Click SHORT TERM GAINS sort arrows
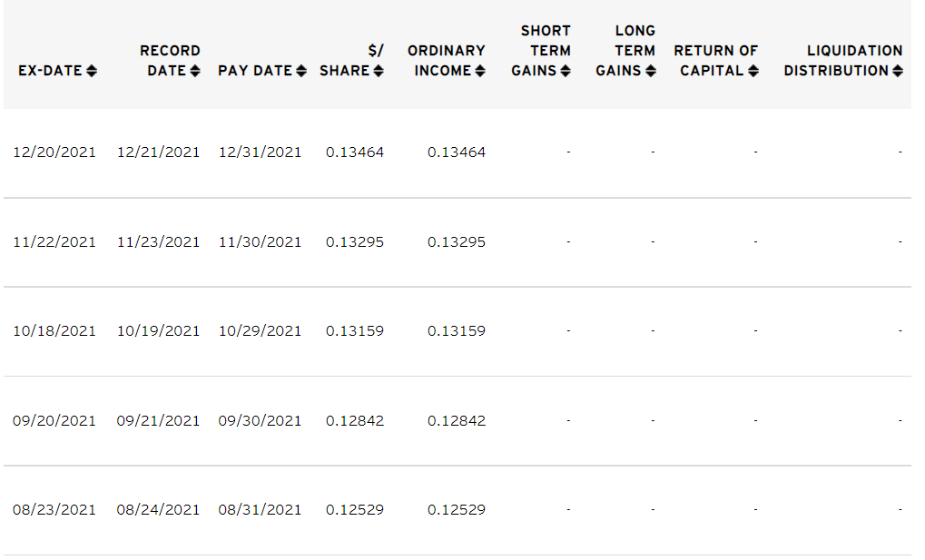 point(566,71)
